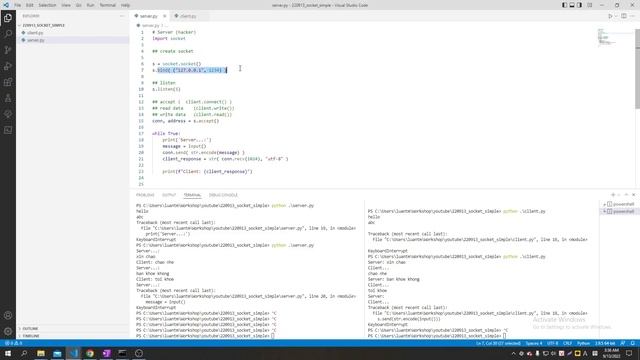The image size is (640, 360).
Task: Click the new terminal plus icon
Action: [613, 195]
